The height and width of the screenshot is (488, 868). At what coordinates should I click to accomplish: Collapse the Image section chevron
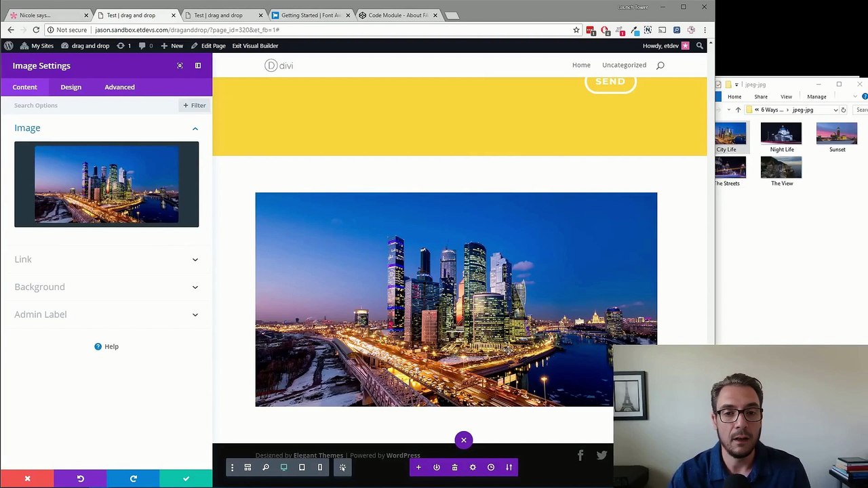pyautogui.click(x=195, y=128)
